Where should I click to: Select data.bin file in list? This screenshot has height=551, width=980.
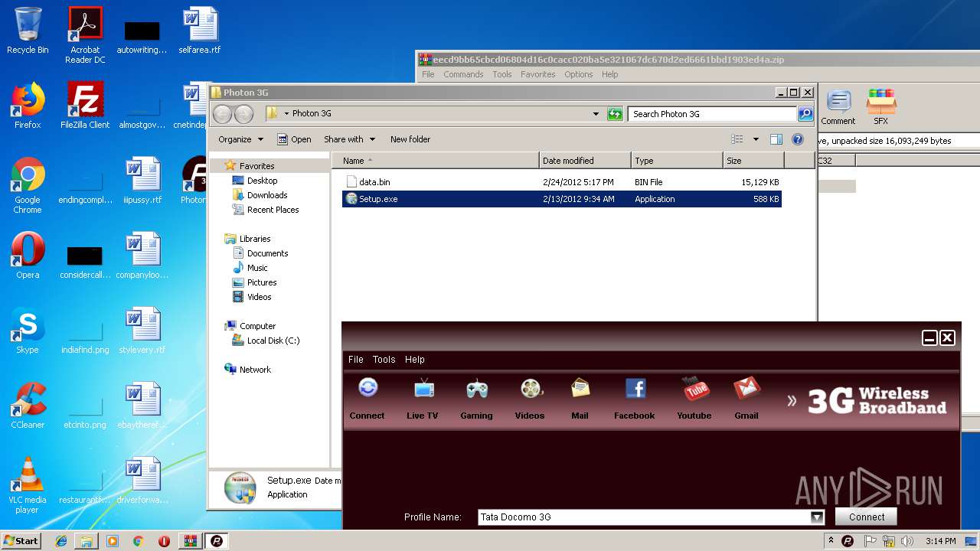[x=562, y=182]
